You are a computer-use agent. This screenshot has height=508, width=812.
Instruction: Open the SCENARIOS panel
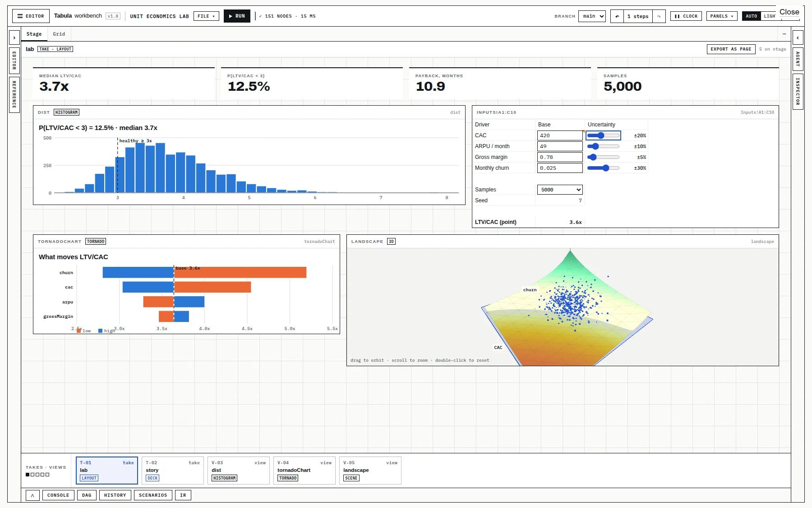[153, 495]
